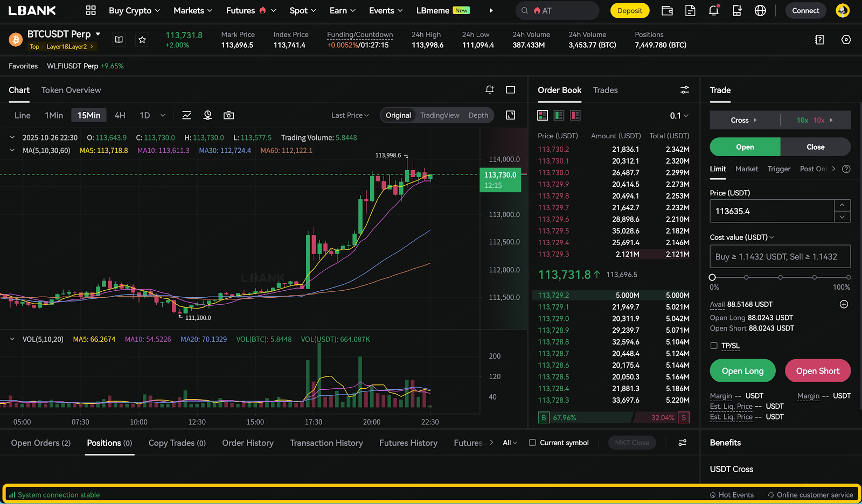
Task: Take chart screenshot with camera icon
Action: pyautogui.click(x=229, y=115)
